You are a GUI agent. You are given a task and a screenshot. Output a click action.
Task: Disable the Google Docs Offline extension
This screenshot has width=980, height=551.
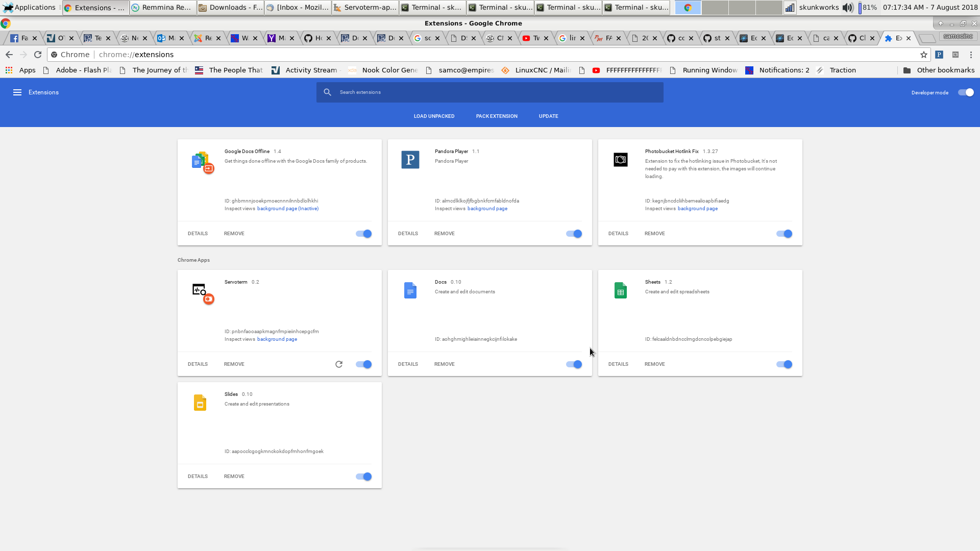click(364, 234)
